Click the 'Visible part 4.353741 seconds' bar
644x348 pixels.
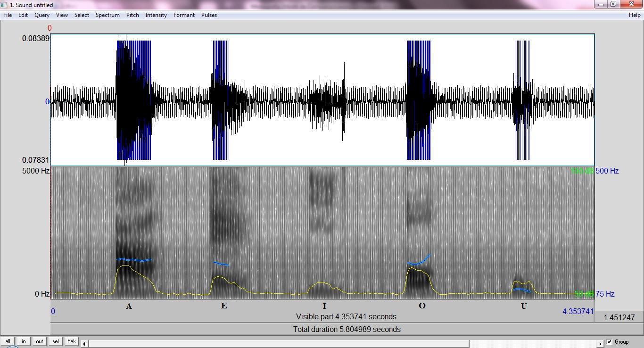(322, 317)
